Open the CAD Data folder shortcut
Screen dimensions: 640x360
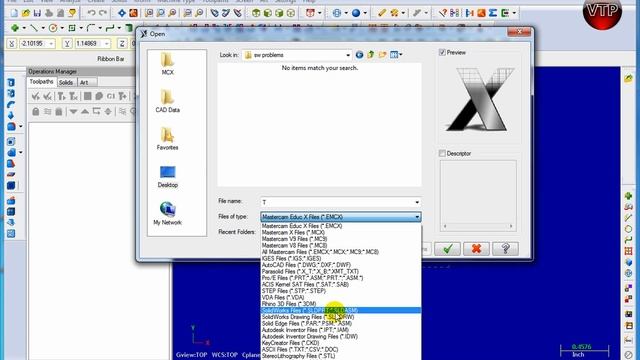tap(167, 101)
